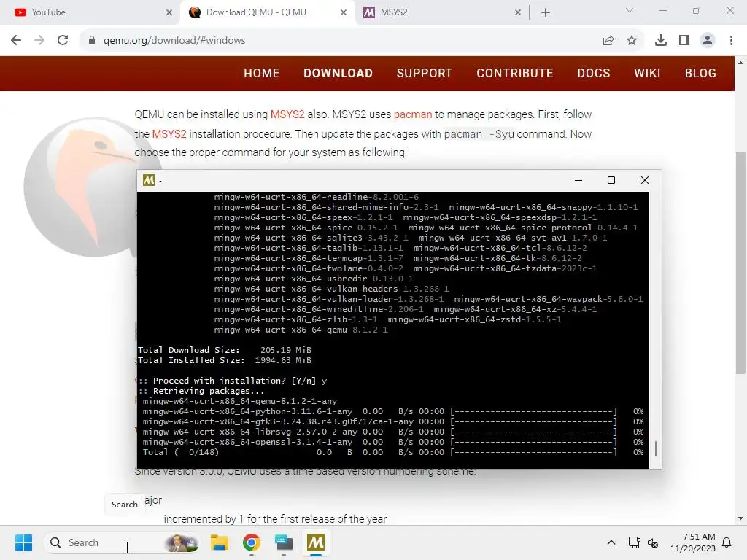Click the MSYS2 terminal scrollbar thumb
Screen dimensions: 747x560
click(656, 448)
